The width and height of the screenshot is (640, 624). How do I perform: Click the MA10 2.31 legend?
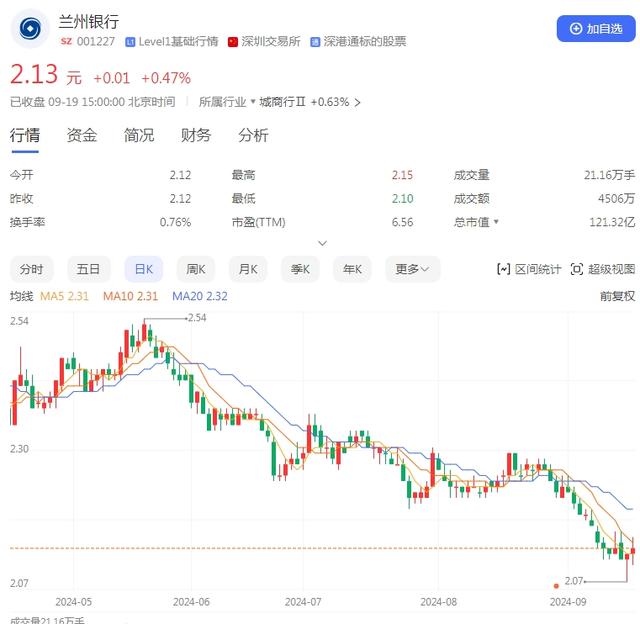[130, 296]
